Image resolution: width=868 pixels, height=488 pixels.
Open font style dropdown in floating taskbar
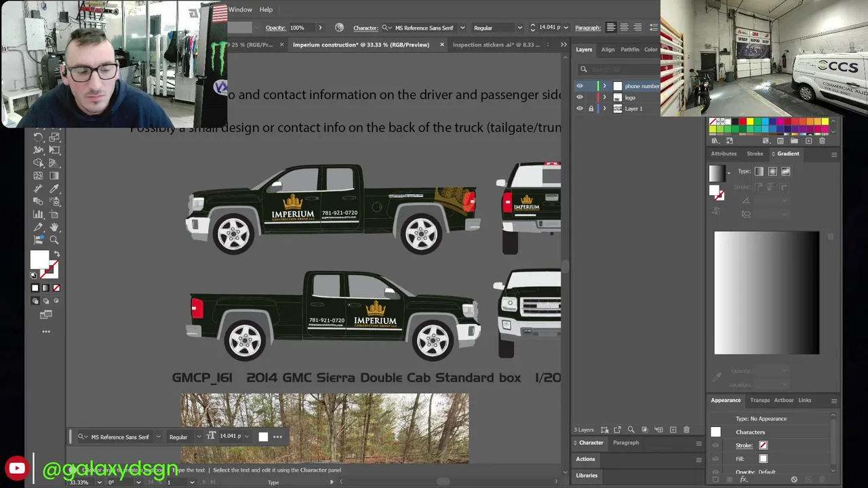[199, 437]
